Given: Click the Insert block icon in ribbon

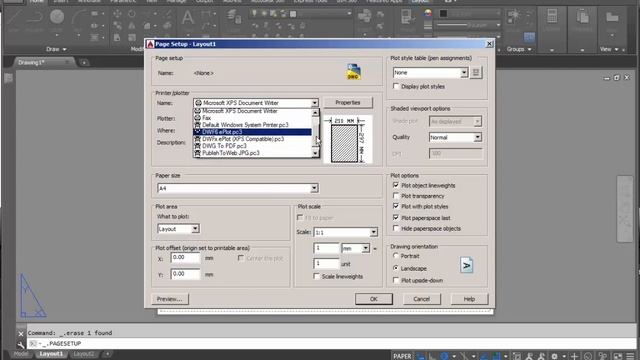Looking at the screenshot, I should tap(364, 16).
